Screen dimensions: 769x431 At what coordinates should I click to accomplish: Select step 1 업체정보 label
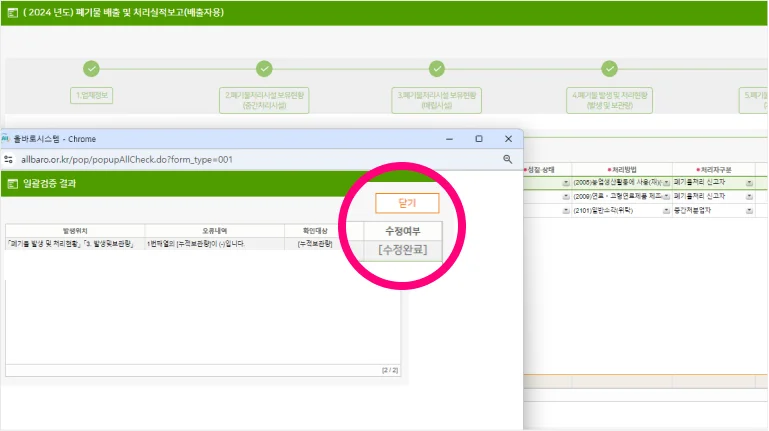92,97
